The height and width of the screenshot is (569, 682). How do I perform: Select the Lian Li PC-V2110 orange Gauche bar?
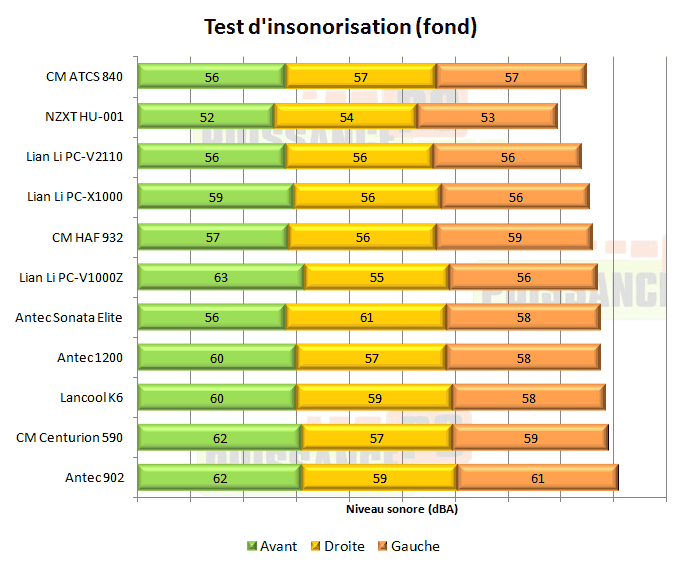click(506, 156)
